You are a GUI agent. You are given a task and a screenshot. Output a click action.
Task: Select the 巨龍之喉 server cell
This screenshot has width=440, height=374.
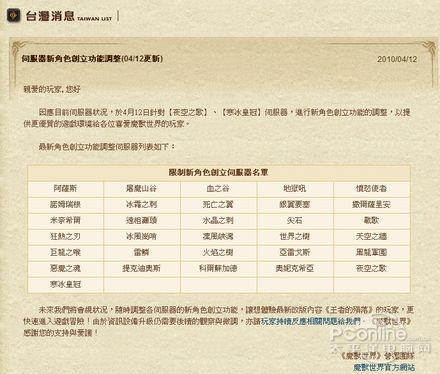tap(65, 253)
